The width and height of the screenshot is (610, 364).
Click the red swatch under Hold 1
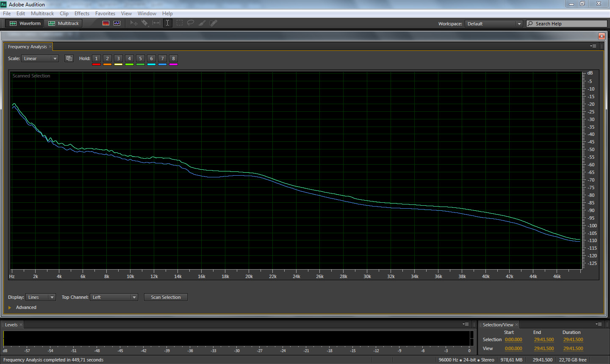96,64
